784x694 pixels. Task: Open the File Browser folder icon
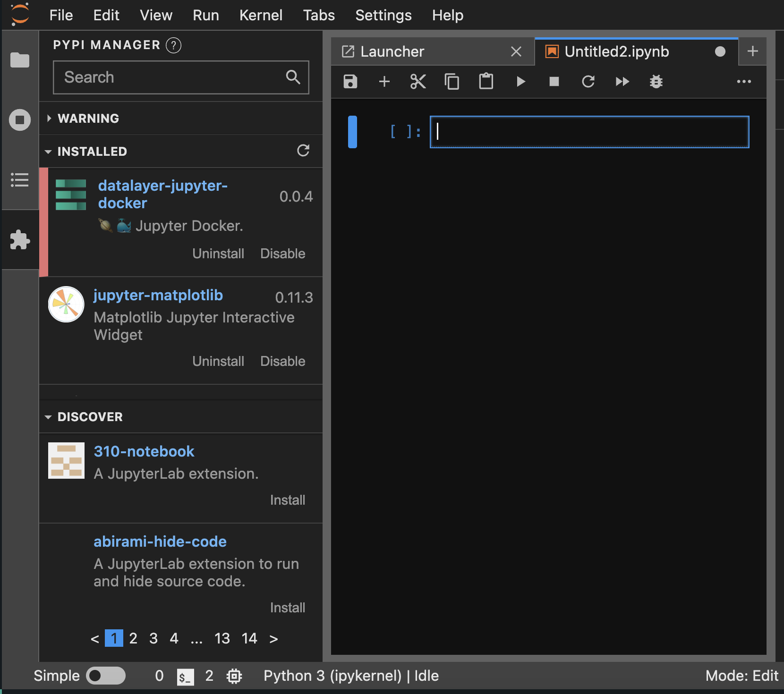tap(20, 60)
